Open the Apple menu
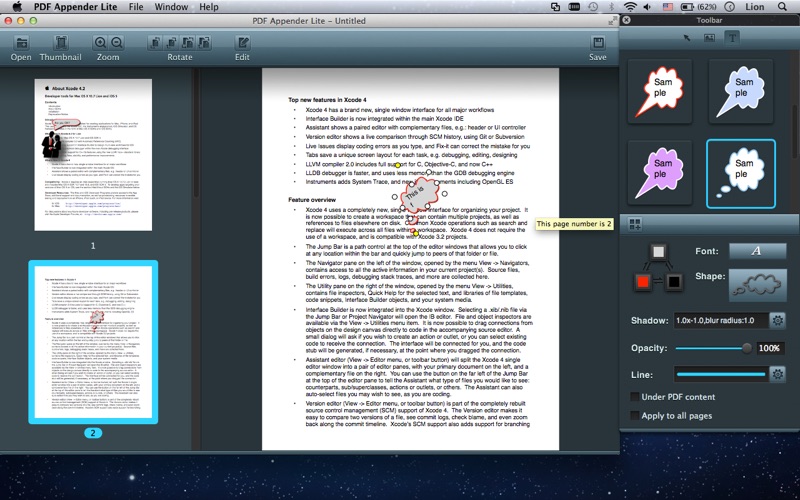Image resolution: width=800 pixels, height=500 pixels. [x=17, y=7]
